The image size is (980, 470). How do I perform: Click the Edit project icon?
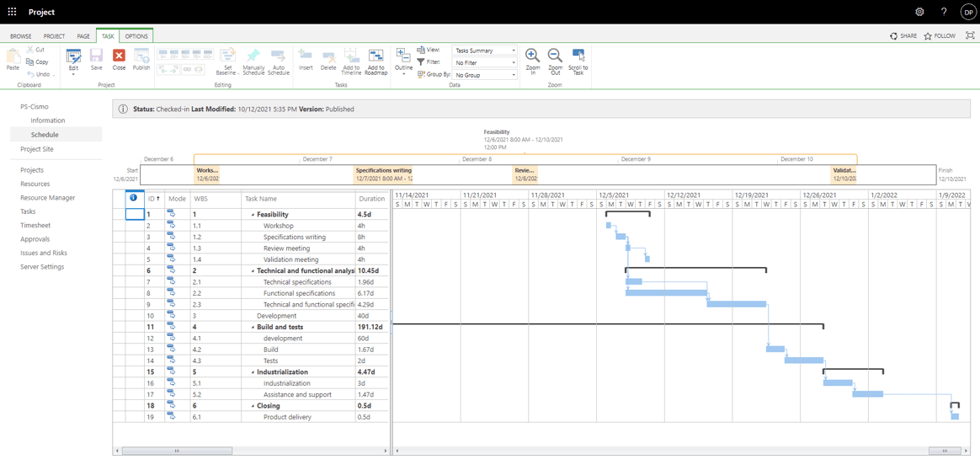tap(73, 57)
